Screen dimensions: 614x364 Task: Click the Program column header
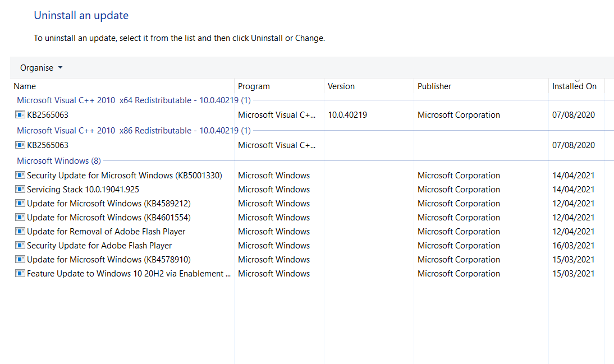[x=254, y=86]
